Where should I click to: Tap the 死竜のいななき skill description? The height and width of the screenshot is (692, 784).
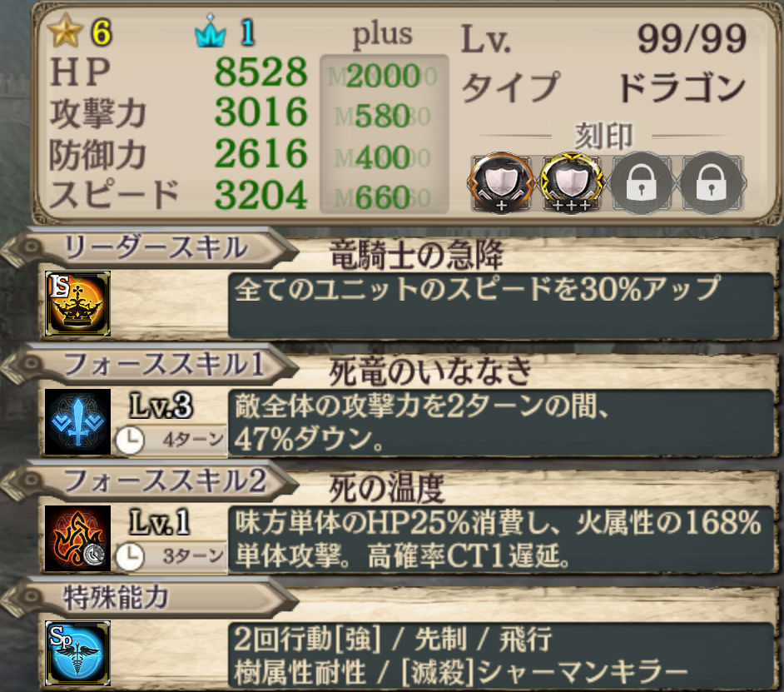click(500, 423)
